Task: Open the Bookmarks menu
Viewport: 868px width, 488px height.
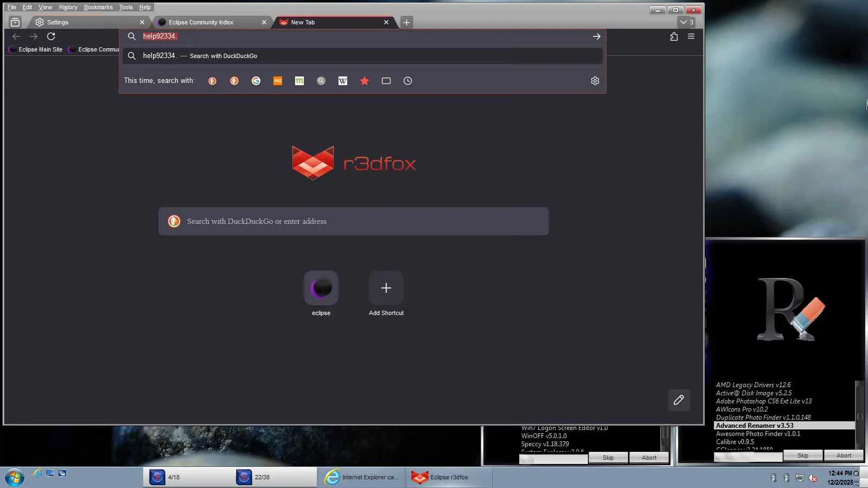Action: pos(98,7)
